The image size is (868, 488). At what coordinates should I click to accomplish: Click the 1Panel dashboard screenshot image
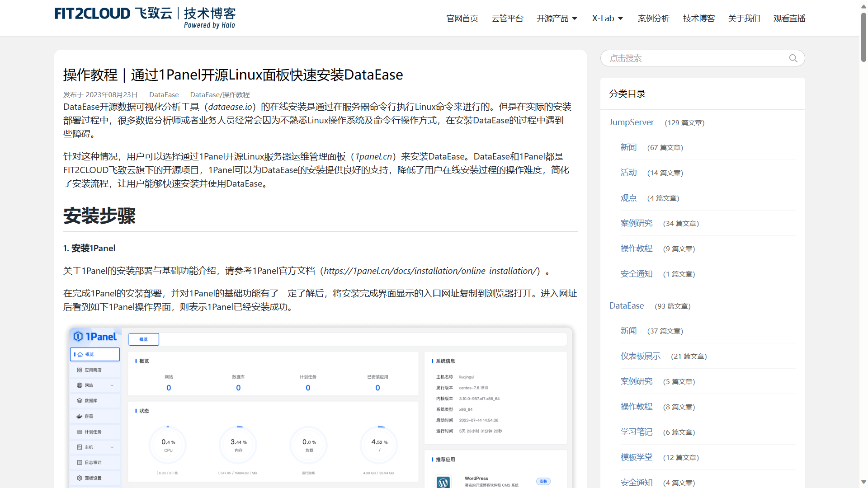tap(321, 408)
